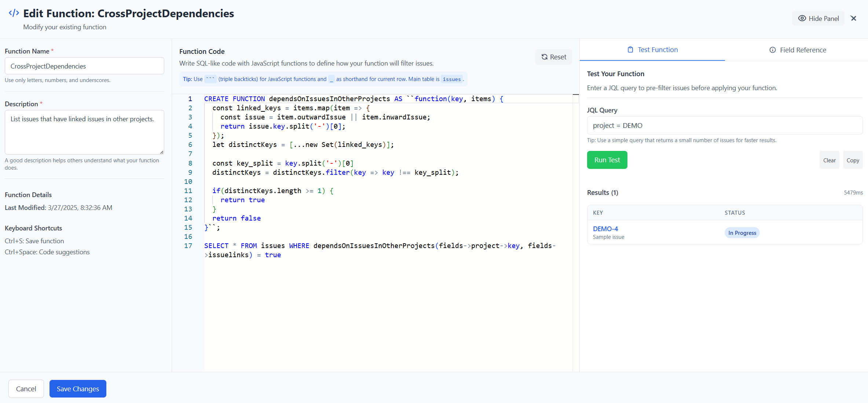Click the 'return true' line of code
Image resolution: width=868 pixels, height=403 pixels.
[x=242, y=200]
